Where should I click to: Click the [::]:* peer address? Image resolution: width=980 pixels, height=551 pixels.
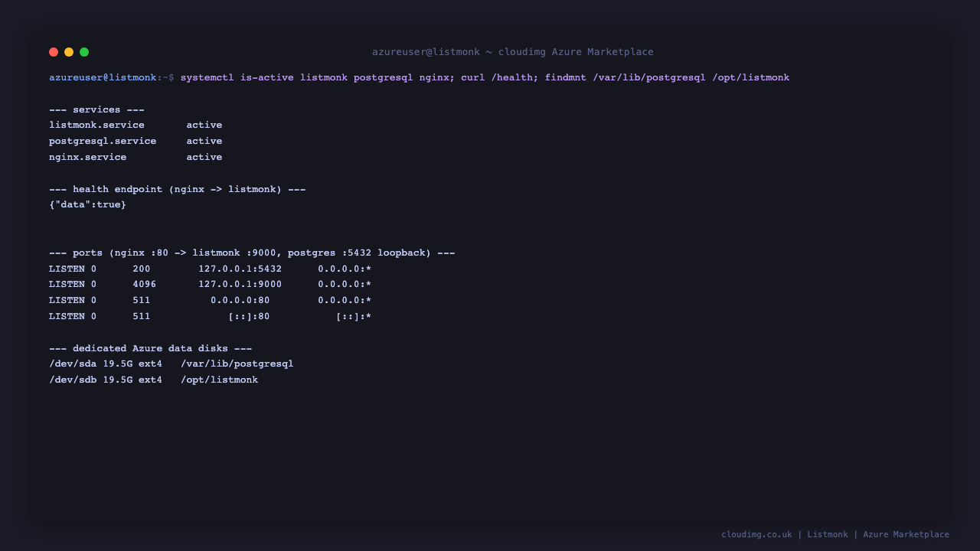(354, 317)
